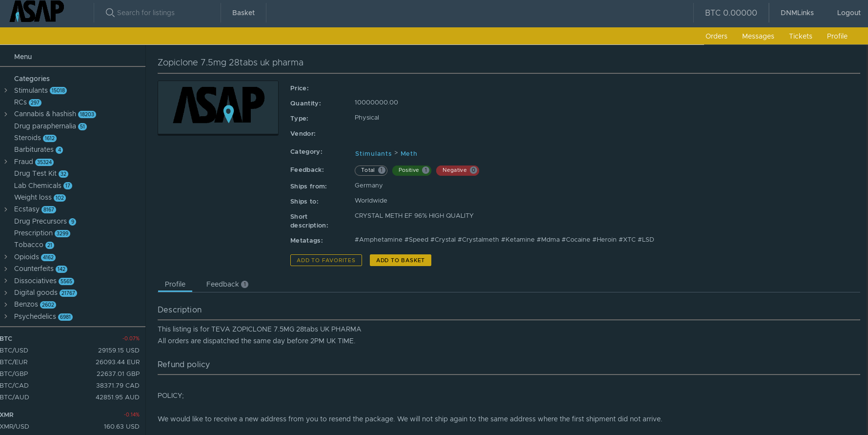Viewport: 868px width, 435px height.
Task: Click the BTC/USD 29159.15 USD rate
Action: [x=70, y=351]
